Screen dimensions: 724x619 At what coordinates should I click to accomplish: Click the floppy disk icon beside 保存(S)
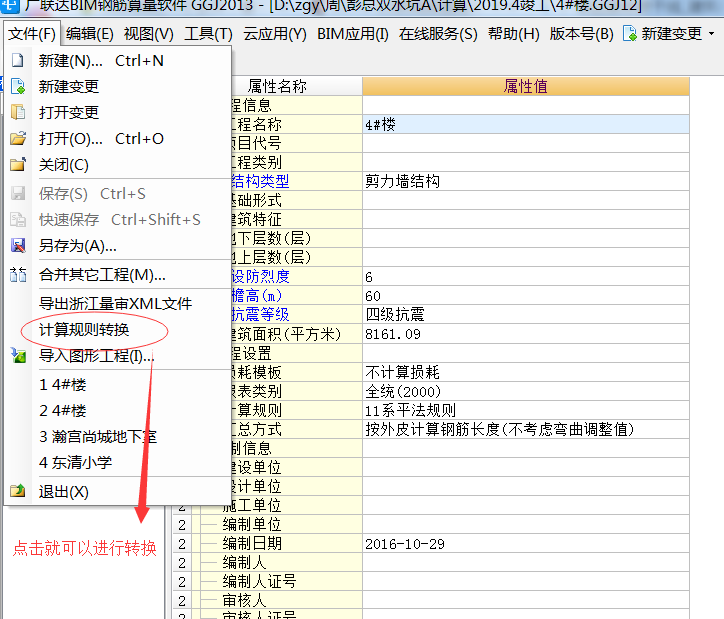point(18,193)
